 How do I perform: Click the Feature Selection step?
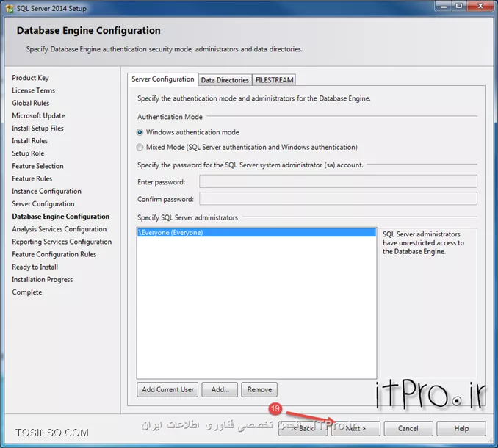tap(37, 166)
